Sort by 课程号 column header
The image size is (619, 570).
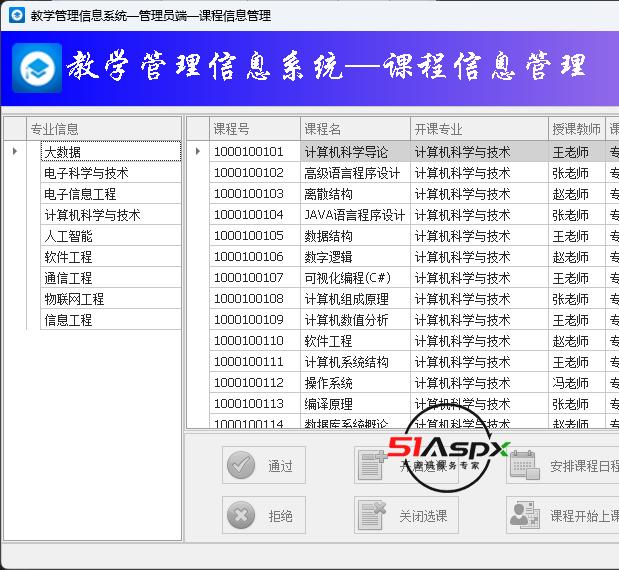tap(255, 129)
